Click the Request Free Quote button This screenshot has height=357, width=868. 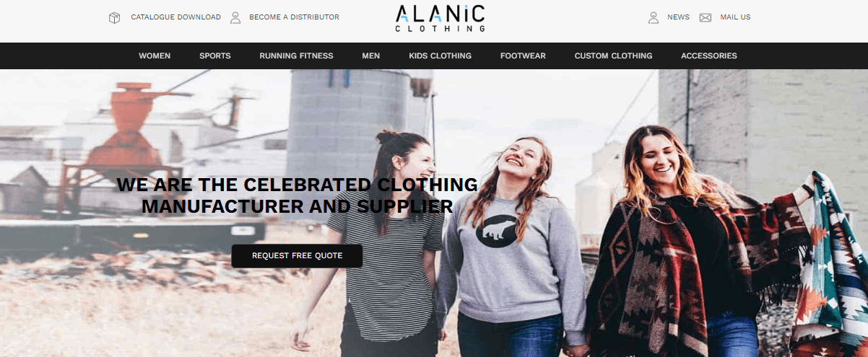(297, 256)
